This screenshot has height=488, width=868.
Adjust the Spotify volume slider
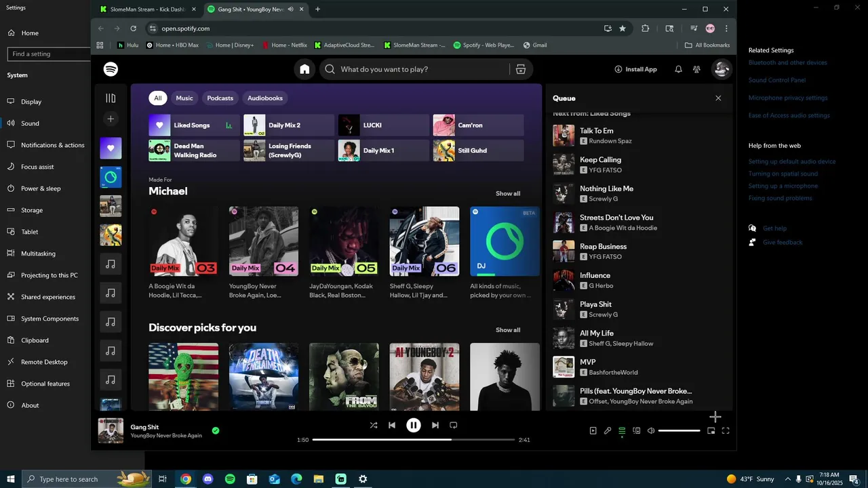(x=679, y=430)
